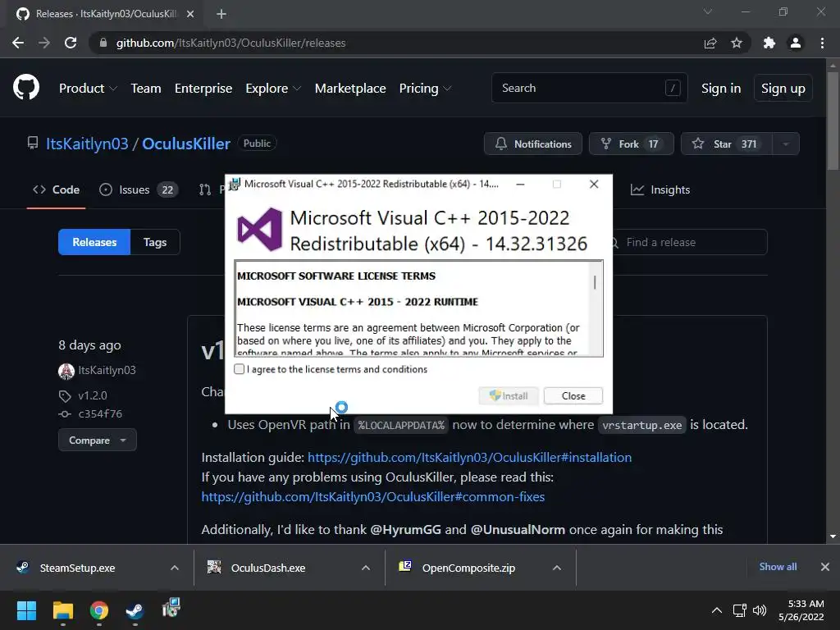This screenshot has width=840, height=630.
Task: Open commit c354f76
Action: [100, 414]
